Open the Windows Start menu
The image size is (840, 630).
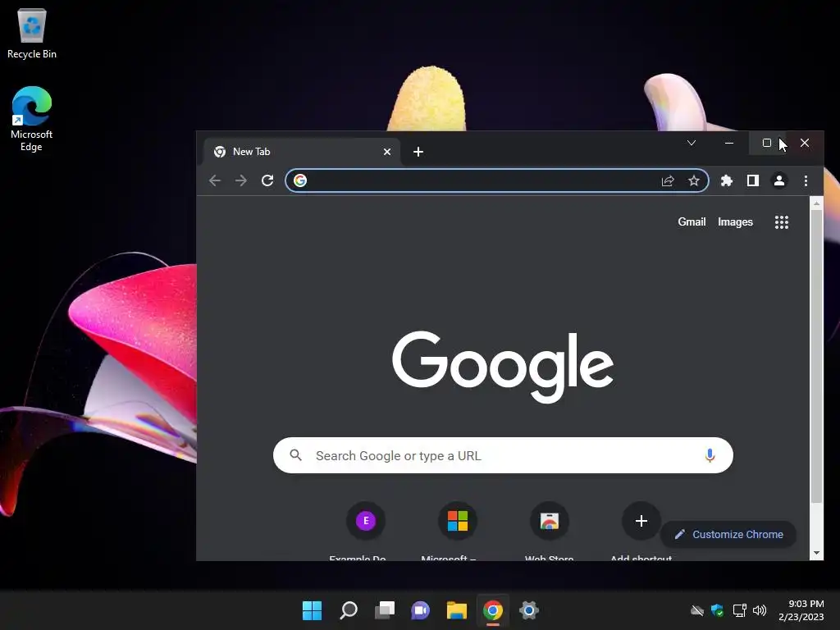coord(312,609)
